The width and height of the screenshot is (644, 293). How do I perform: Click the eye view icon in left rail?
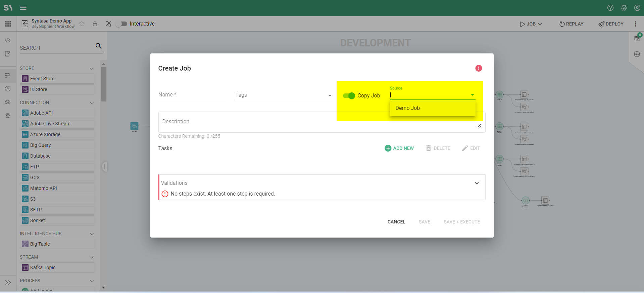pos(8,40)
